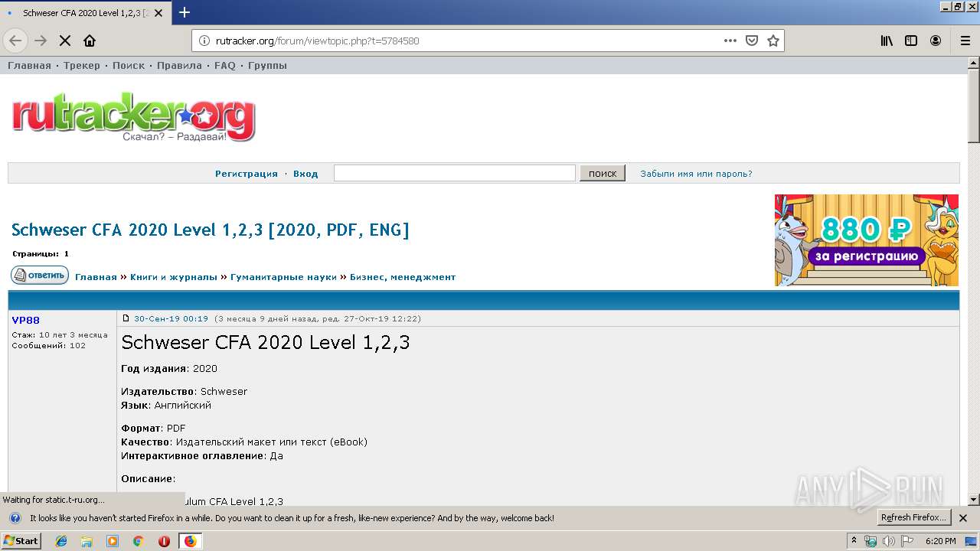Click the Ответить reply button
The image size is (980, 551).
40,275
